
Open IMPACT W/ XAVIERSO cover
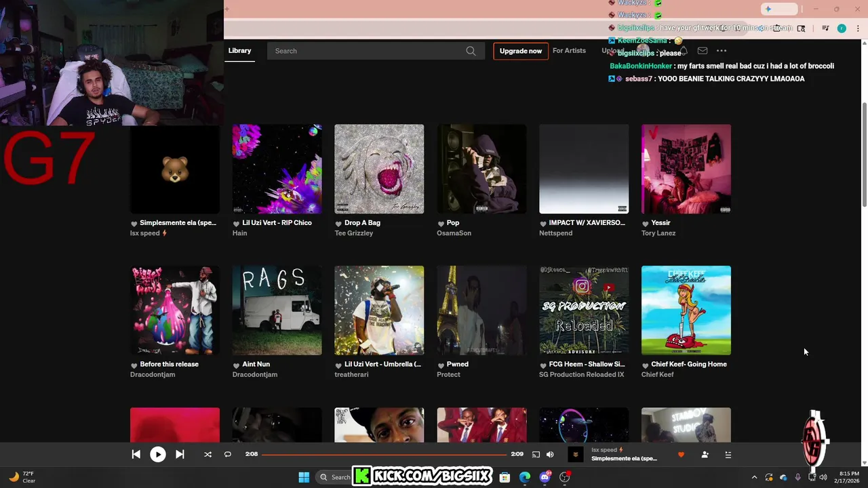tap(584, 169)
